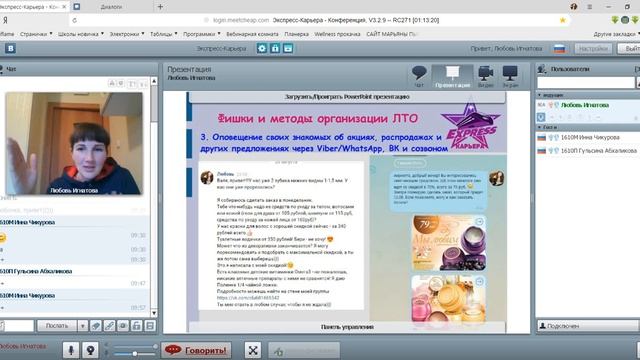This screenshot has height=360, width=640.
Task: Open the Планерка bookmark
Action: point(297,34)
